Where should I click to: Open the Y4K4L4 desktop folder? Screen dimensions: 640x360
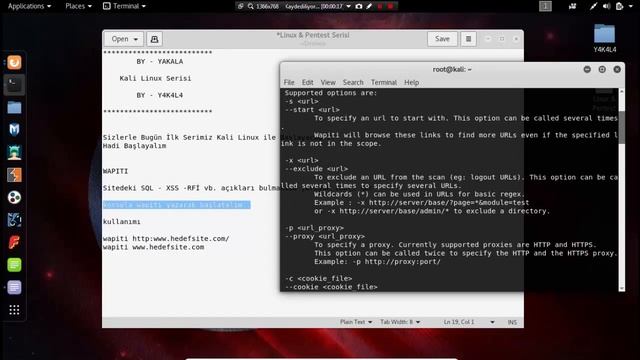(604, 38)
